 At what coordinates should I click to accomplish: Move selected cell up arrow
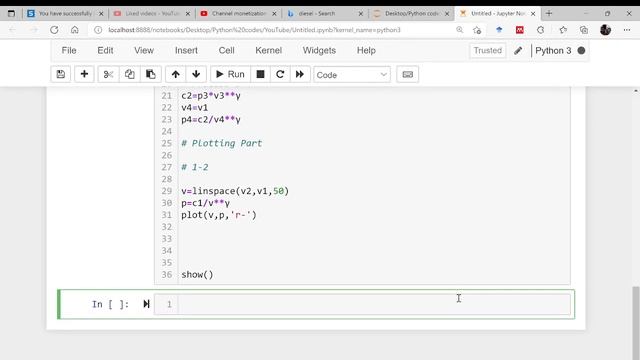click(176, 74)
